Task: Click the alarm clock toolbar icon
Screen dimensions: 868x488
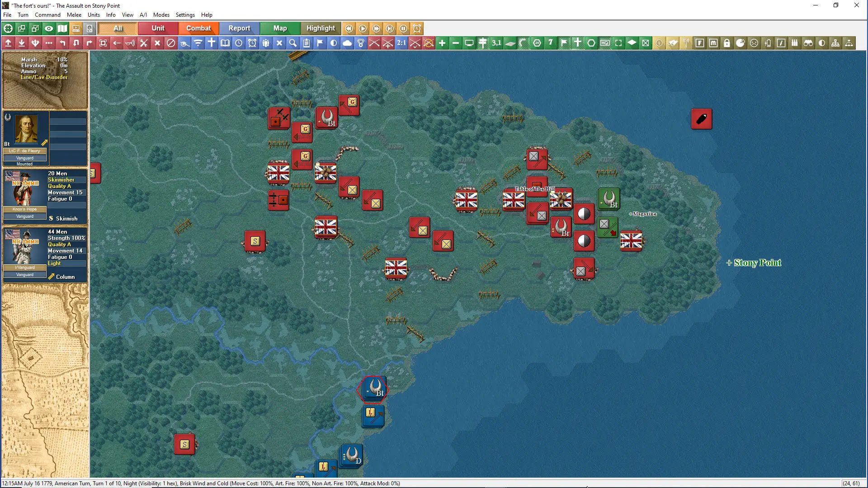Action: pyautogui.click(x=252, y=43)
